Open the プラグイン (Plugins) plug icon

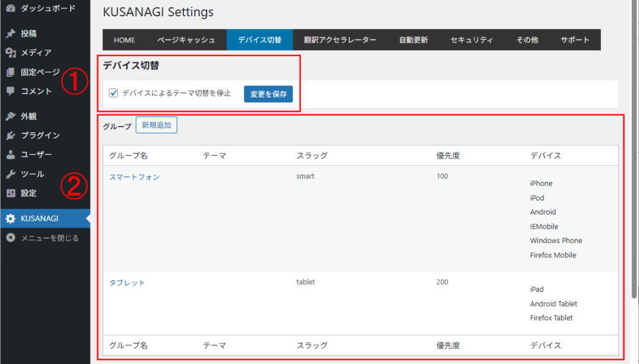point(11,135)
